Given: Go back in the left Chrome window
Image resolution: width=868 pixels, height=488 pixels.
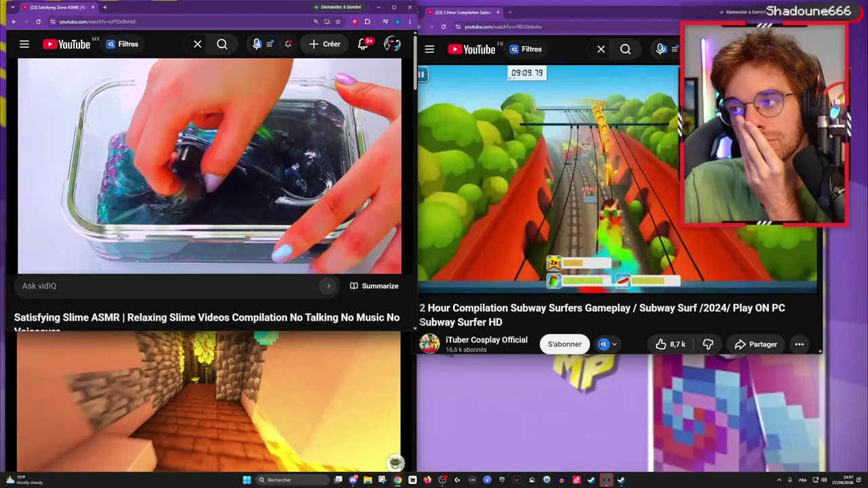Looking at the screenshot, I should point(14,22).
